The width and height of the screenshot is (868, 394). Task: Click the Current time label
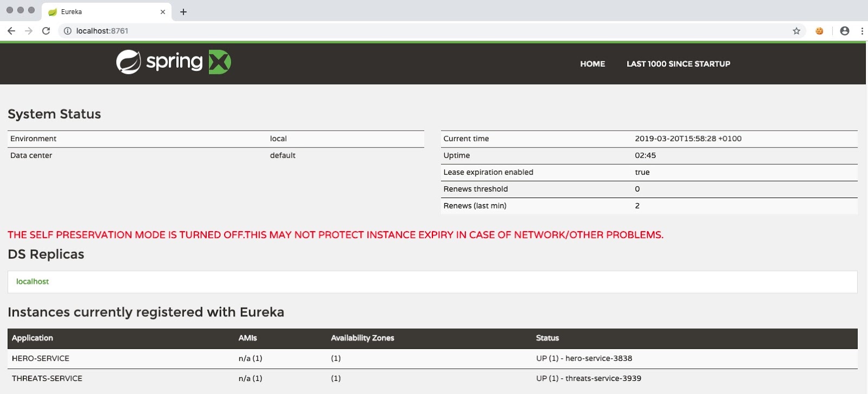[466, 139]
